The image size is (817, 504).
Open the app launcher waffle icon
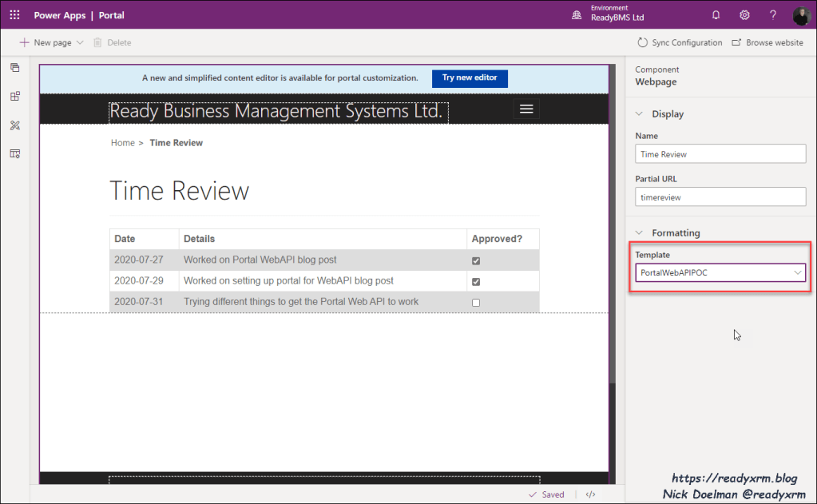pyautogui.click(x=14, y=15)
